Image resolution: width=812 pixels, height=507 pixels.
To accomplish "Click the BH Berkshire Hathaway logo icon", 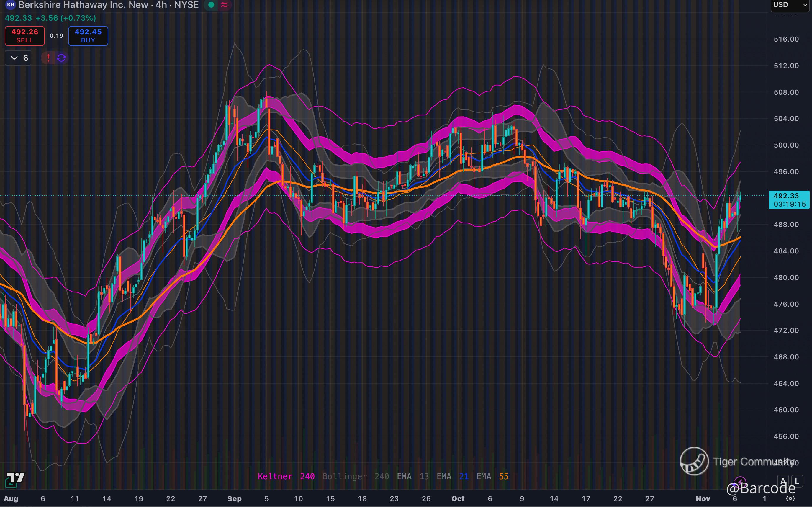I will (x=10, y=5).
